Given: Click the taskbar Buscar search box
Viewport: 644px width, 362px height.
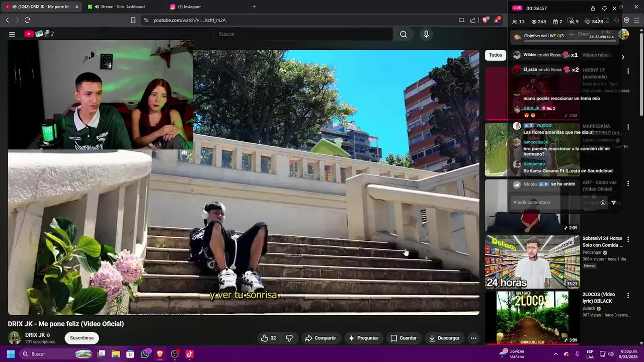Looking at the screenshot, I should click(x=56, y=354).
